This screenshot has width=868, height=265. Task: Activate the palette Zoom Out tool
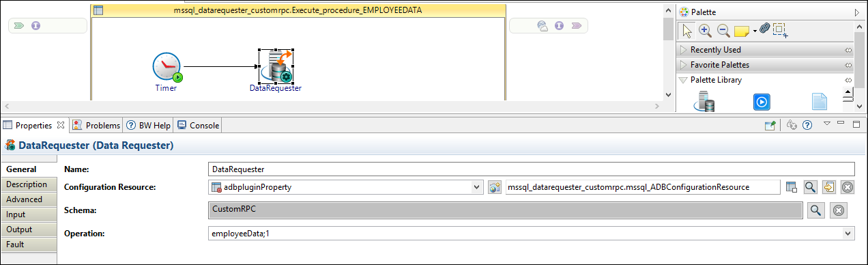pyautogui.click(x=723, y=30)
